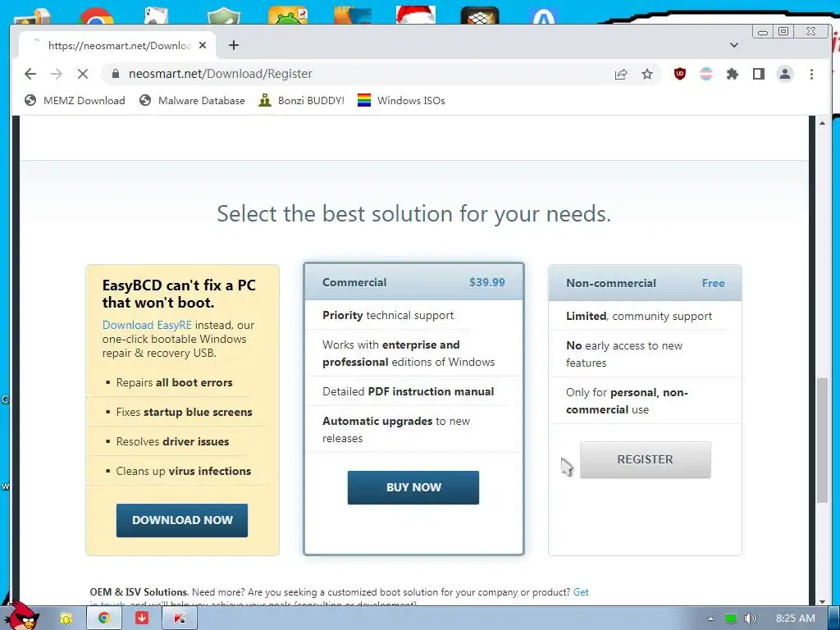Image resolution: width=840 pixels, height=630 pixels.
Task: Follow the Download EasyRE link
Action: (147, 325)
